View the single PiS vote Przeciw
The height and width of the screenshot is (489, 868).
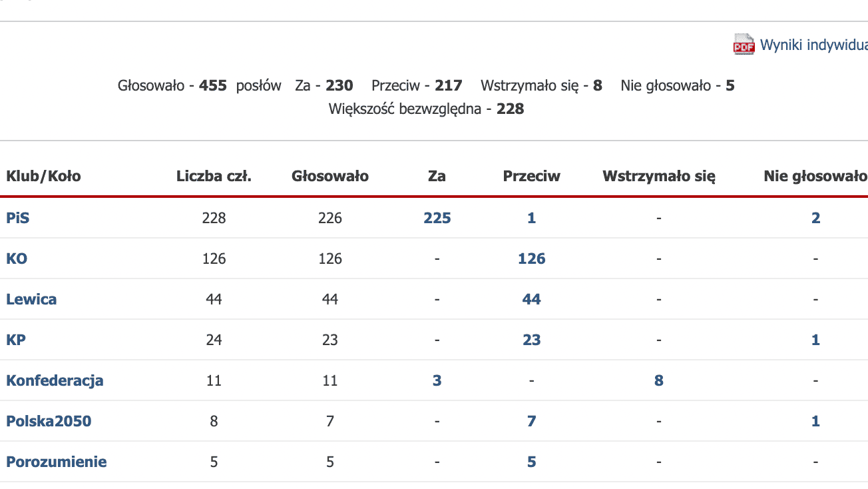(531, 218)
